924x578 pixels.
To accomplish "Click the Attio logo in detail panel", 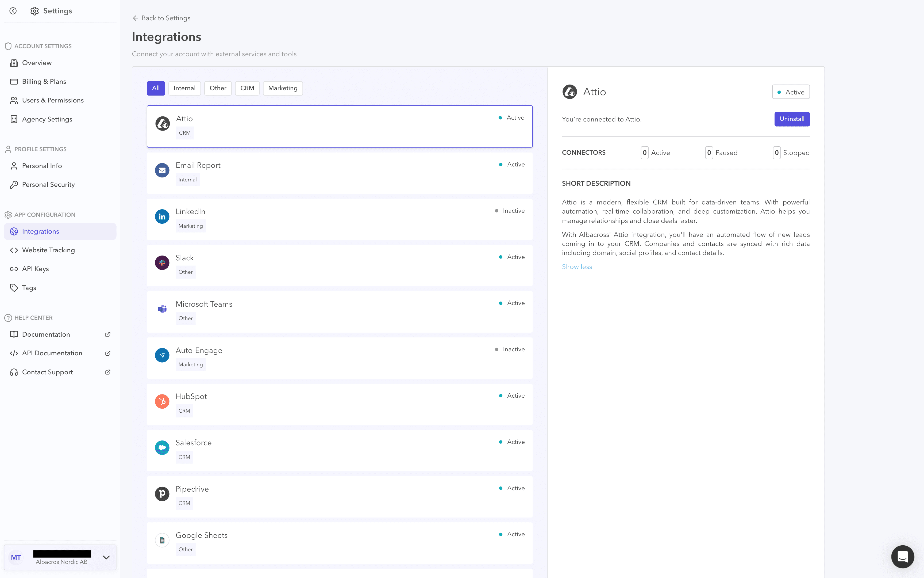I will [570, 92].
